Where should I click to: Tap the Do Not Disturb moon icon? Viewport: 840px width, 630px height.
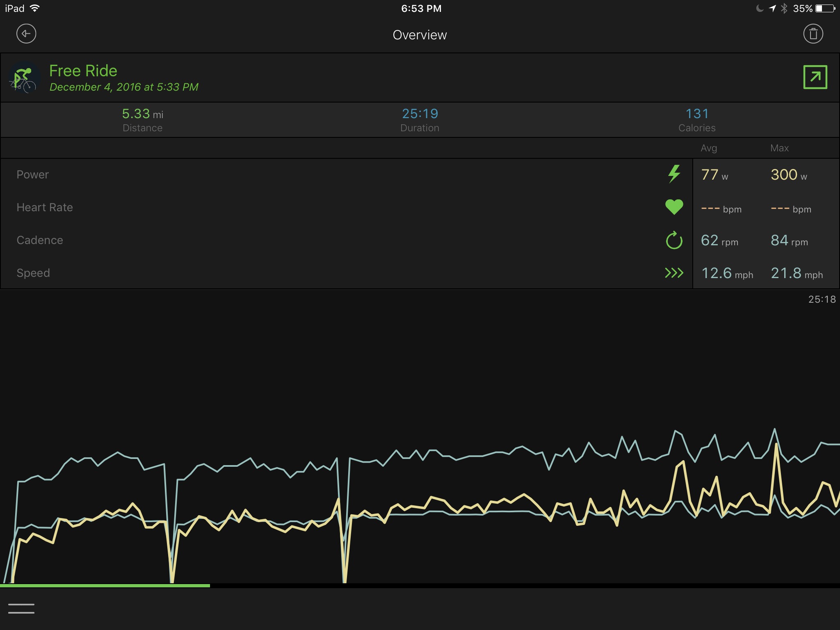(x=760, y=8)
